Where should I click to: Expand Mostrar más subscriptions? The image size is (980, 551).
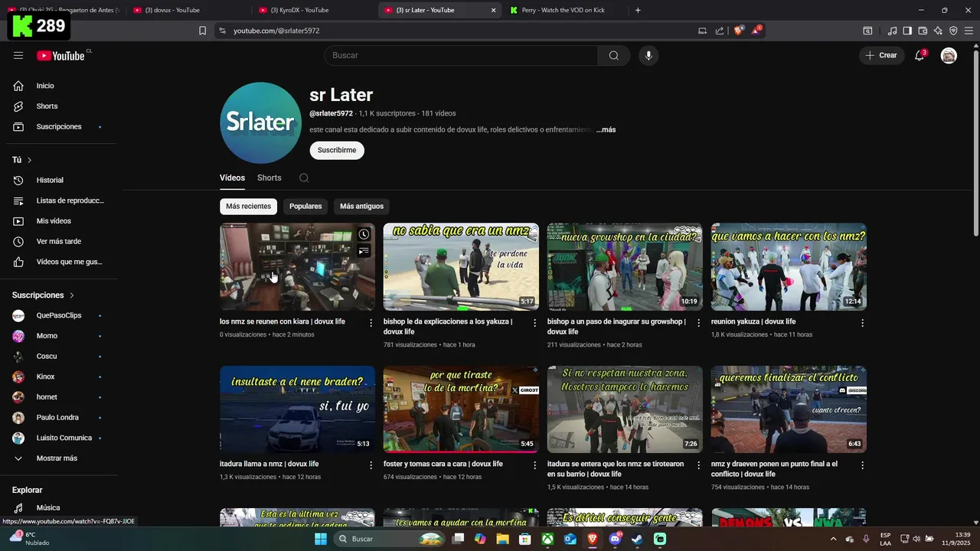(x=57, y=458)
